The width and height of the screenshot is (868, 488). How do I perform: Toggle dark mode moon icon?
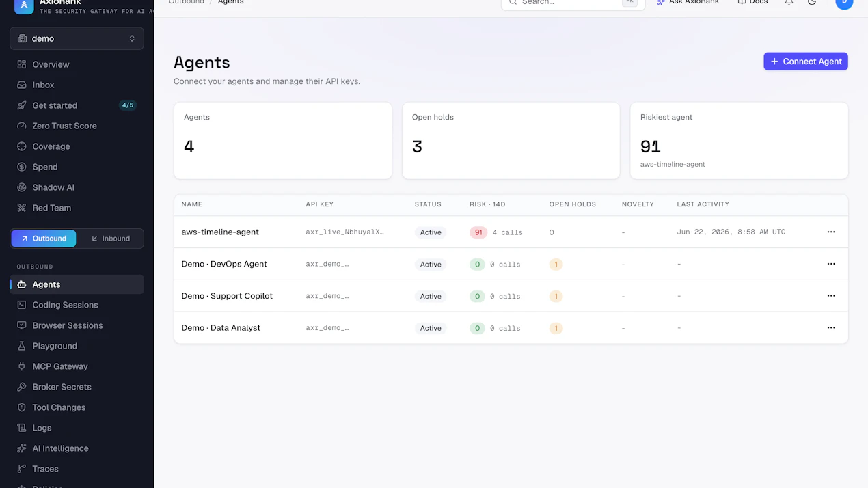(x=812, y=3)
